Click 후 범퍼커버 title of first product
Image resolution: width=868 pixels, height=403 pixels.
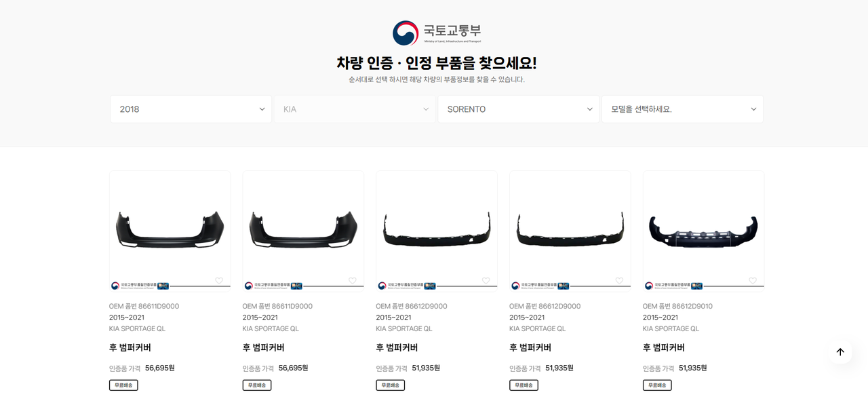pyautogui.click(x=130, y=347)
